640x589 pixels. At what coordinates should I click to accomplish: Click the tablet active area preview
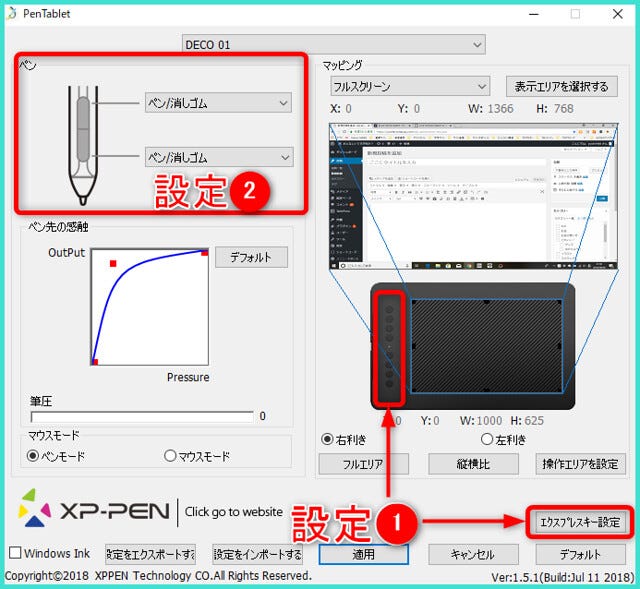(x=487, y=346)
